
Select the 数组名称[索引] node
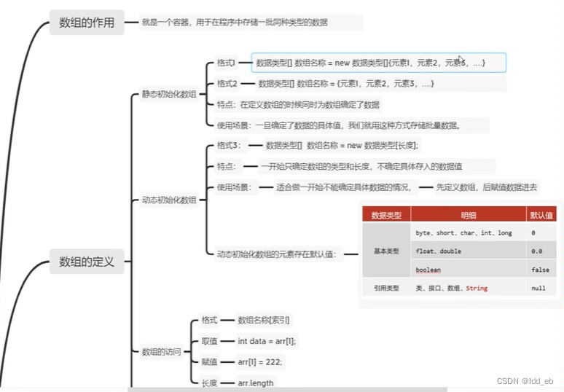coord(264,320)
